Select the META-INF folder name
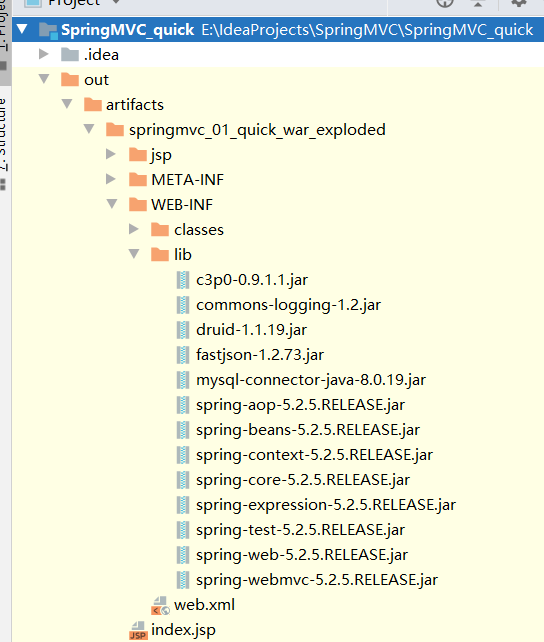This screenshot has height=642, width=544. (x=187, y=180)
